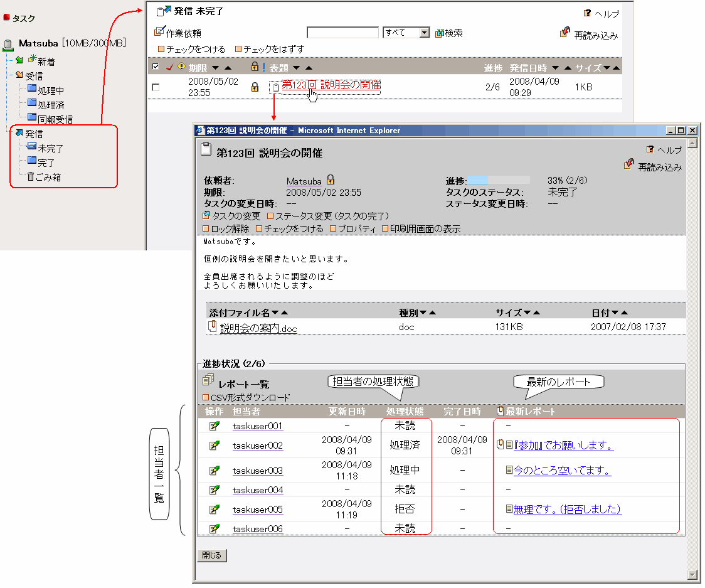The image size is (705, 588).
Task: Open the 第123回 説明会の開催 task link
Action: pos(331,85)
